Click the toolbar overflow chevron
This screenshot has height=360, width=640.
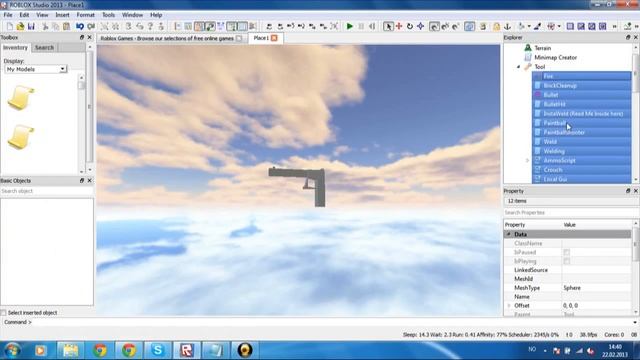click(x=614, y=27)
